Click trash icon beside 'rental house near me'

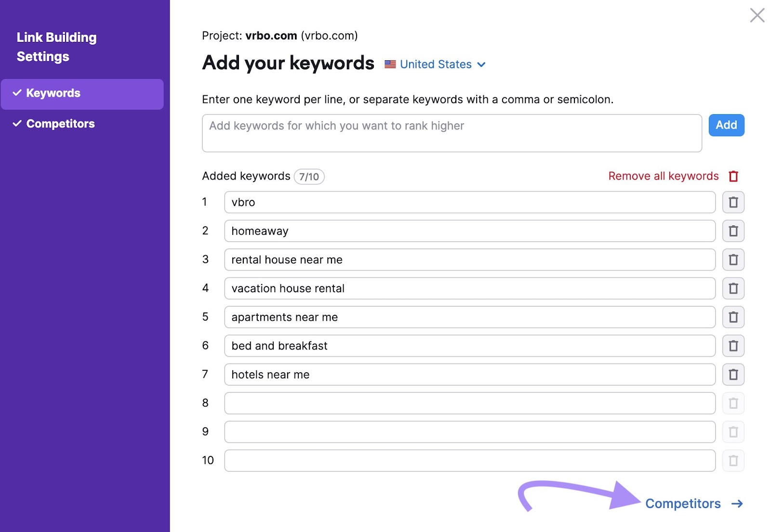point(733,260)
